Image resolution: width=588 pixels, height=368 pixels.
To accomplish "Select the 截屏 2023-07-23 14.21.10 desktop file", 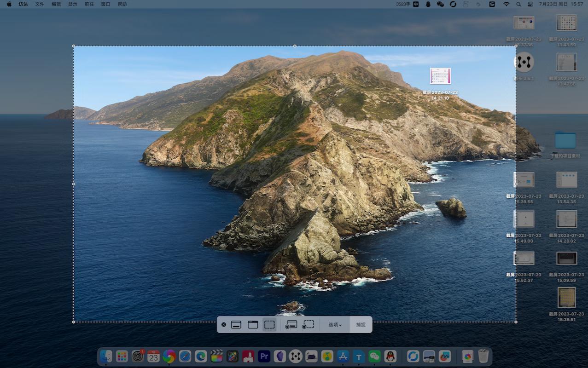I will click(x=440, y=76).
